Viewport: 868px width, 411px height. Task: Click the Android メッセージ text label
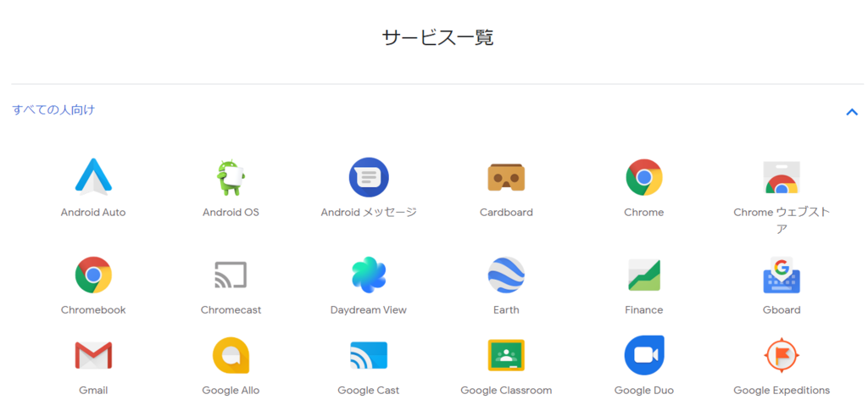point(369,213)
